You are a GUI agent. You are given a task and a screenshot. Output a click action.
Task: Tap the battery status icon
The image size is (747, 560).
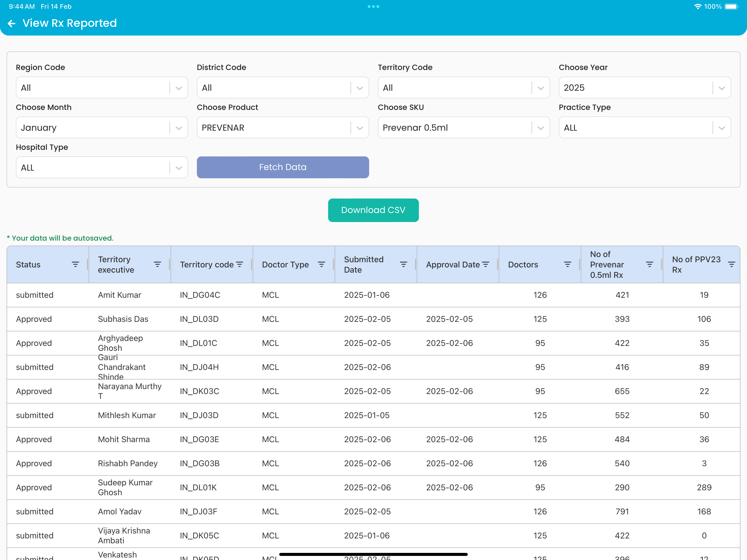point(732,6)
